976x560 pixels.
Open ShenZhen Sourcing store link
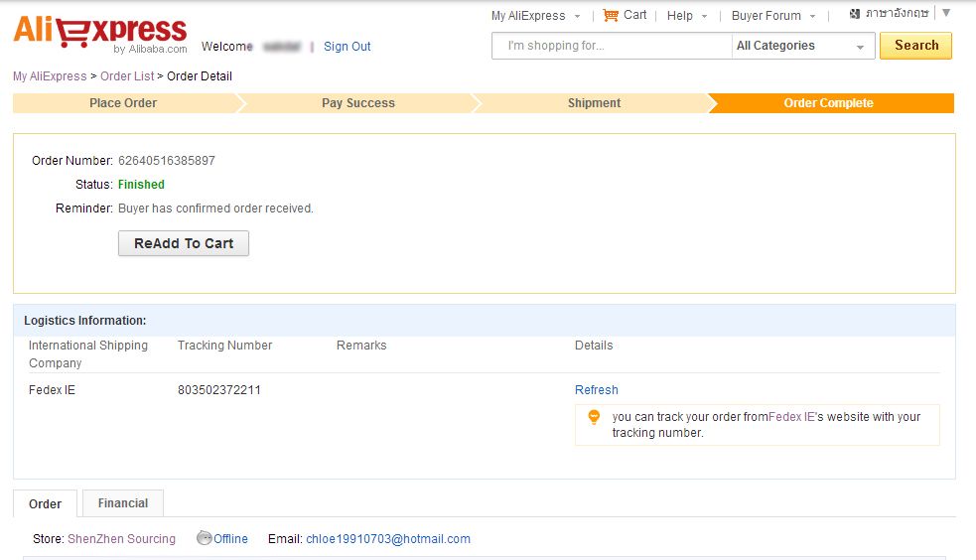tap(121, 539)
